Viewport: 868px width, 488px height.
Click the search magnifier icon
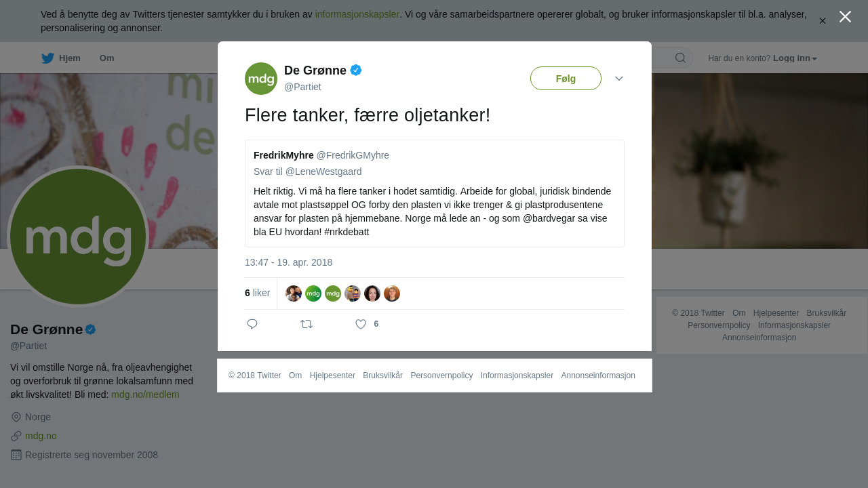(680, 58)
